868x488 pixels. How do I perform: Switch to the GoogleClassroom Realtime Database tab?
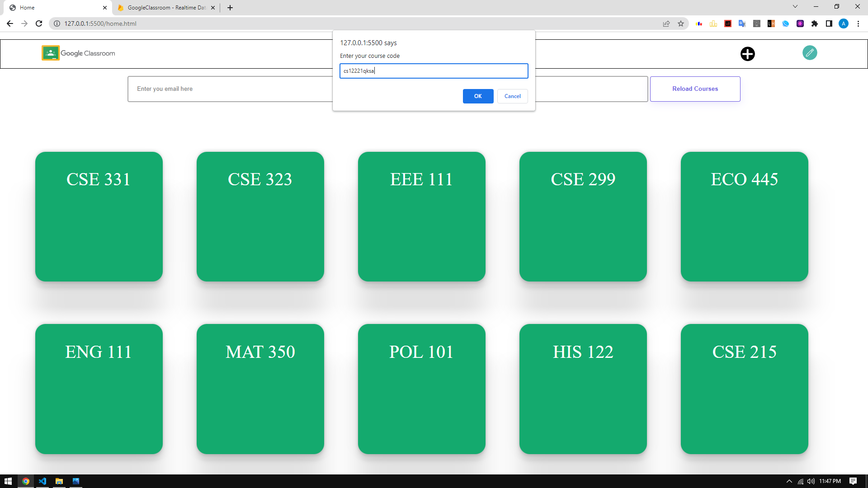tap(163, 7)
